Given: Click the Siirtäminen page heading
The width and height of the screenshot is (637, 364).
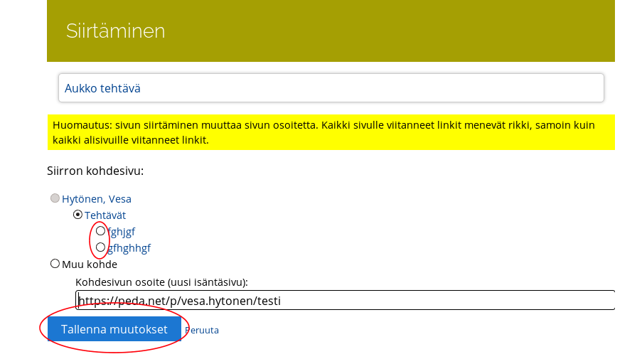Looking at the screenshot, I should pos(115,31).
